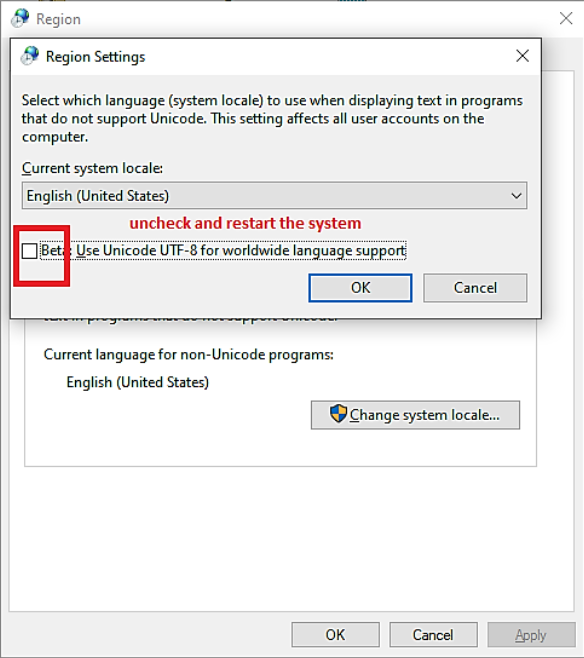Expand the locale list via chevron arrow
584x658 pixels.
coord(516,196)
